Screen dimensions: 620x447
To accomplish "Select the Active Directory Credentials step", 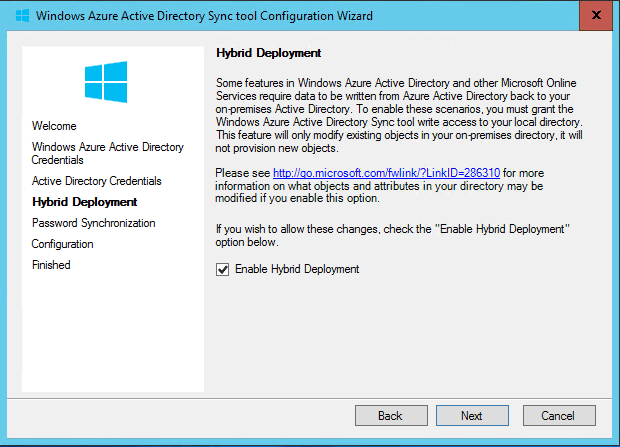I will click(96, 181).
